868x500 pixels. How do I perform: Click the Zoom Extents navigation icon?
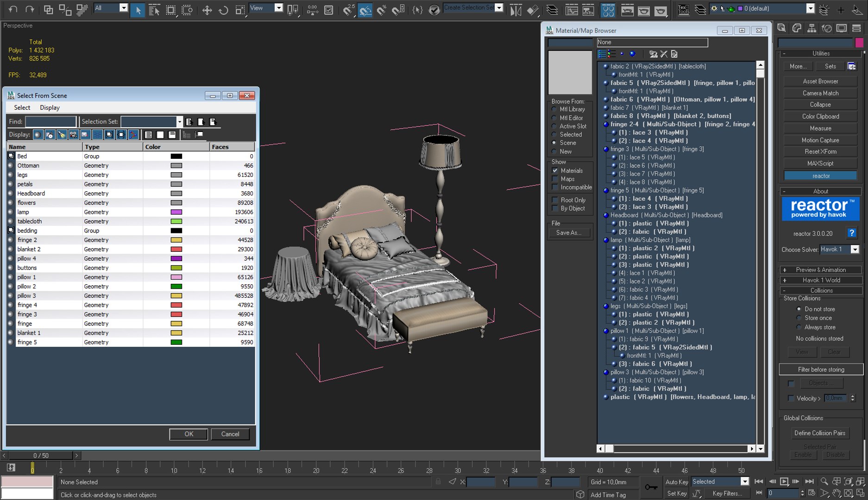(x=848, y=482)
